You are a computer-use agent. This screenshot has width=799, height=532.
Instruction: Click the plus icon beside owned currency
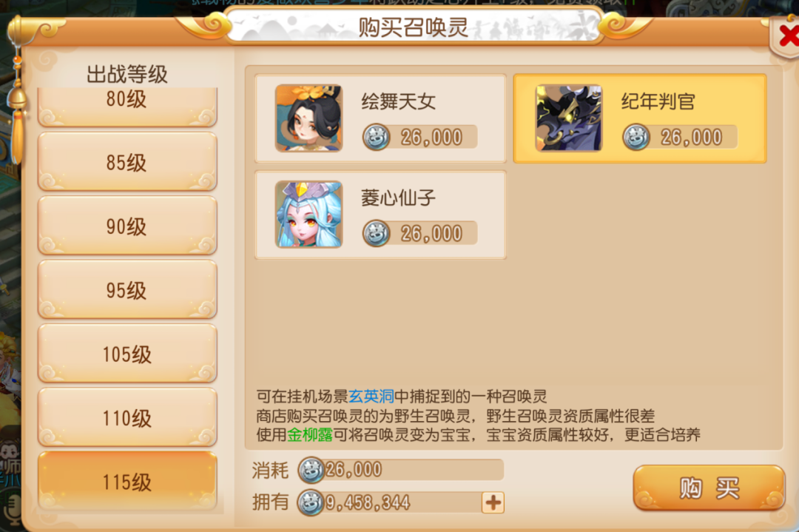click(x=493, y=503)
